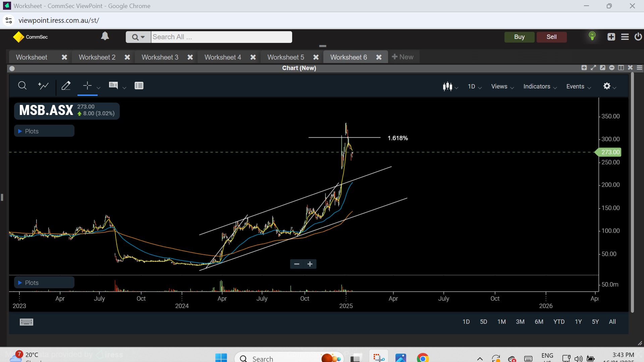
Task: Set chart range to 3M
Action: point(520,322)
